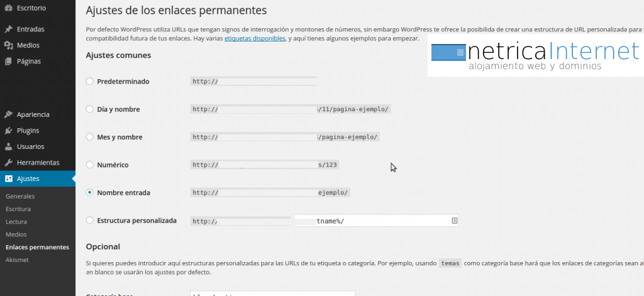Image resolution: width=644 pixels, height=296 pixels.
Task: Click the Herramientas wrench icon
Action: 8,163
